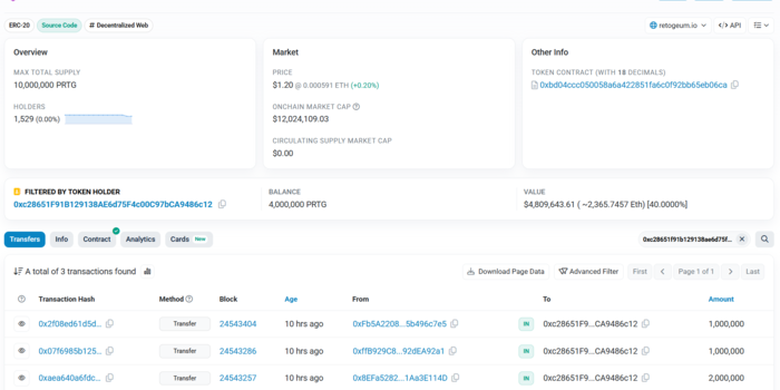780x390 pixels.
Task: Click the Source Code tag
Action: [x=59, y=25]
